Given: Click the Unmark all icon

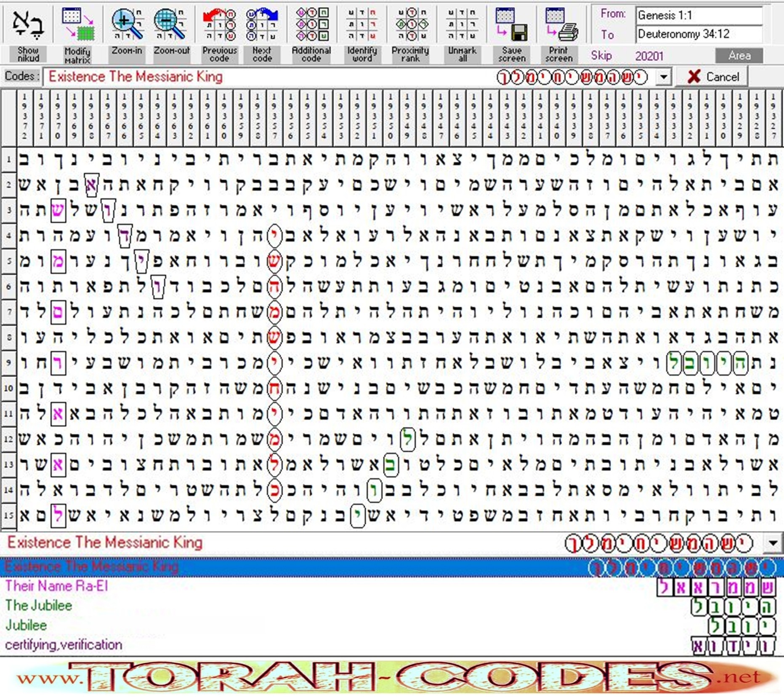Looking at the screenshot, I should click(462, 24).
